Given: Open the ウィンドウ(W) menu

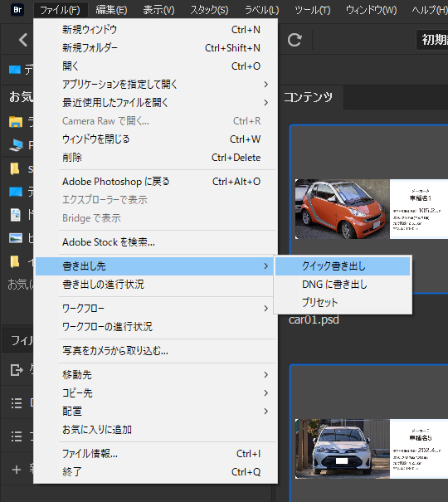Looking at the screenshot, I should tap(371, 10).
